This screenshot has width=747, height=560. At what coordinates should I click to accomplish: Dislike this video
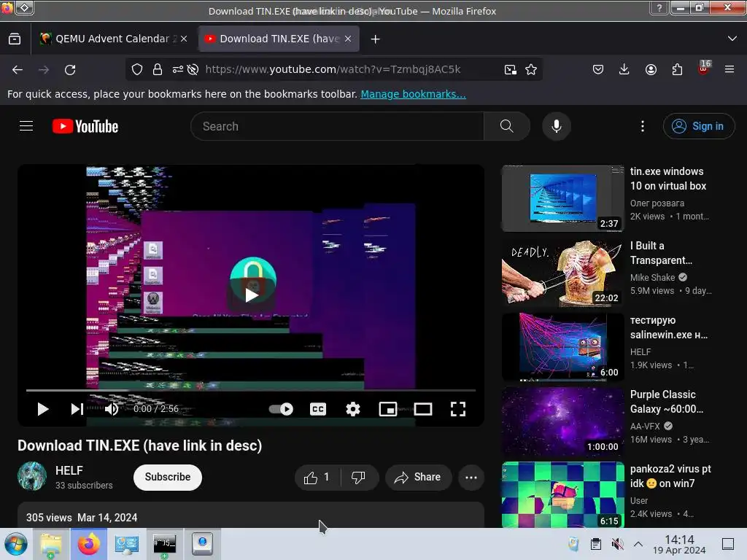[359, 477]
